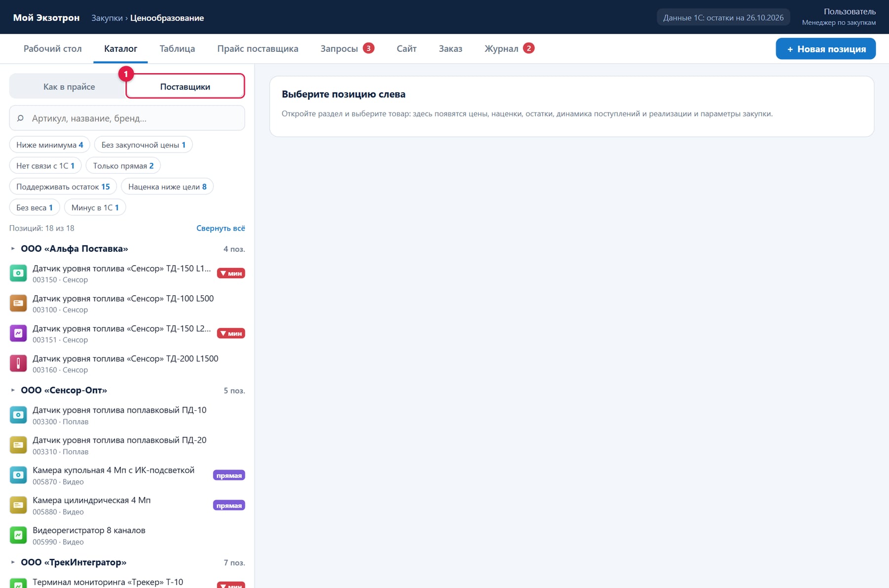Toggle the «Только прямая» filter chip
Viewport: 889px width, 588px height.
pos(123,166)
